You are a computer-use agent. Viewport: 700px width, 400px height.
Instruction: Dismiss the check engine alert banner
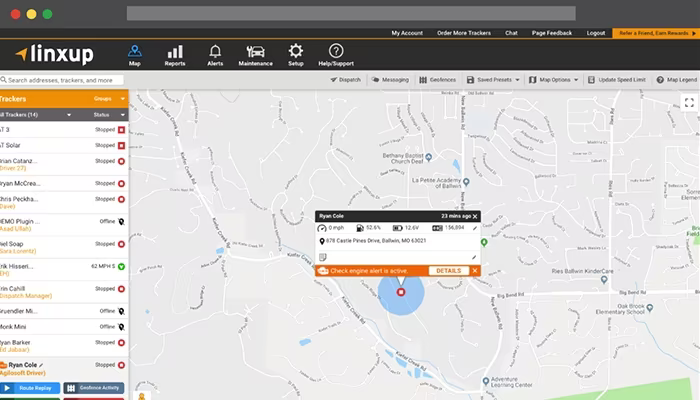[475, 271]
